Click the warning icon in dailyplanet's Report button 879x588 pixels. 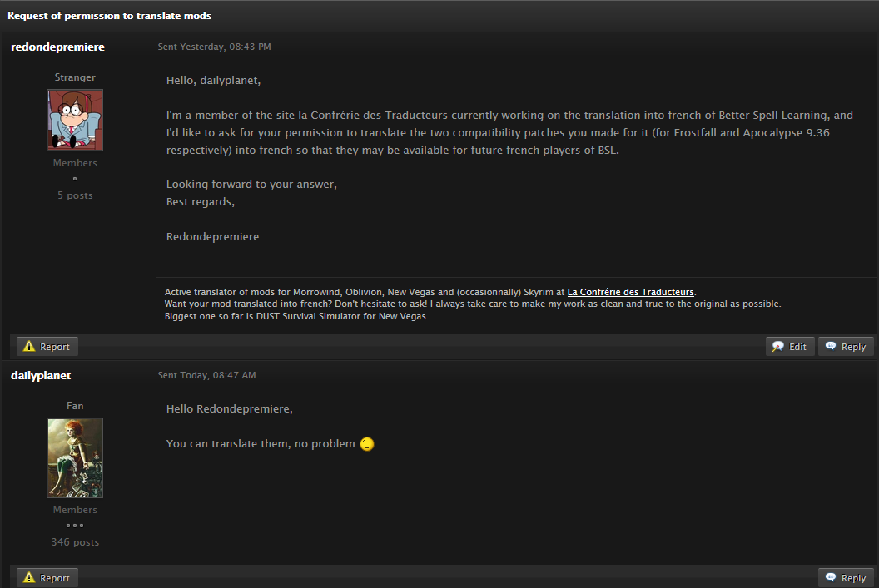click(29, 578)
